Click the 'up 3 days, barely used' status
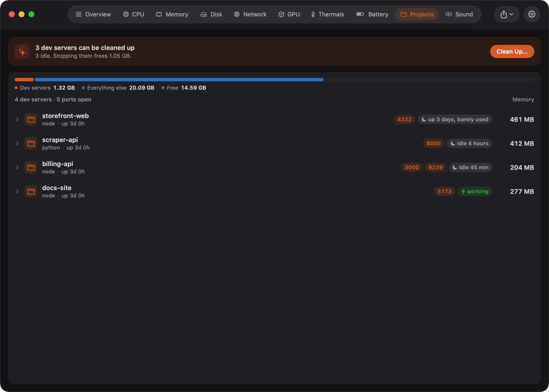The width and height of the screenshot is (549, 392). [455, 119]
